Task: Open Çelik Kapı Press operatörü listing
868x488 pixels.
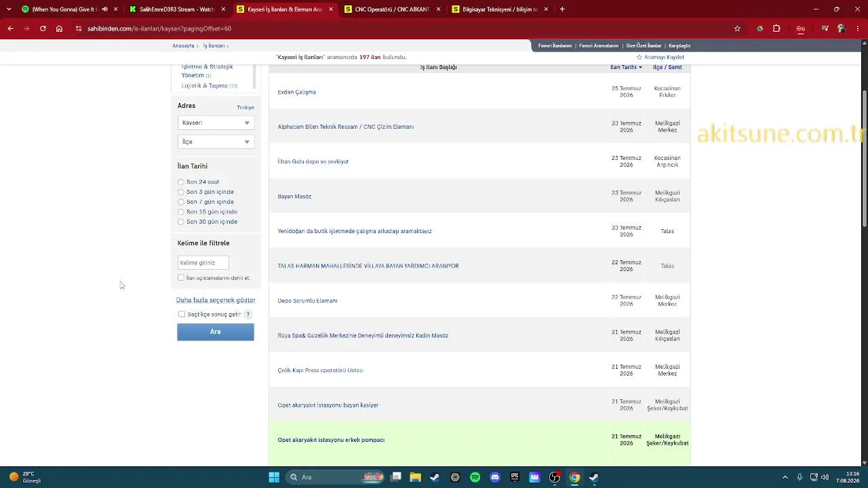Action: [320, 370]
